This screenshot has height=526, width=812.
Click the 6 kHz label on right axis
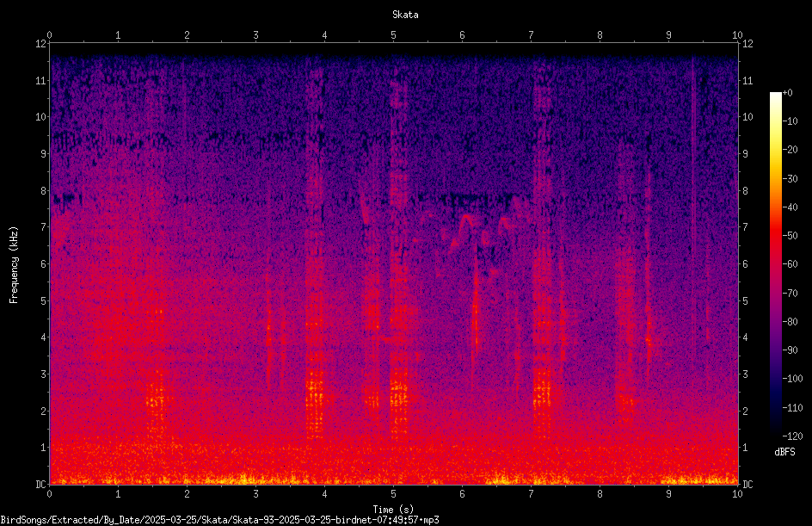pyautogui.click(x=745, y=263)
